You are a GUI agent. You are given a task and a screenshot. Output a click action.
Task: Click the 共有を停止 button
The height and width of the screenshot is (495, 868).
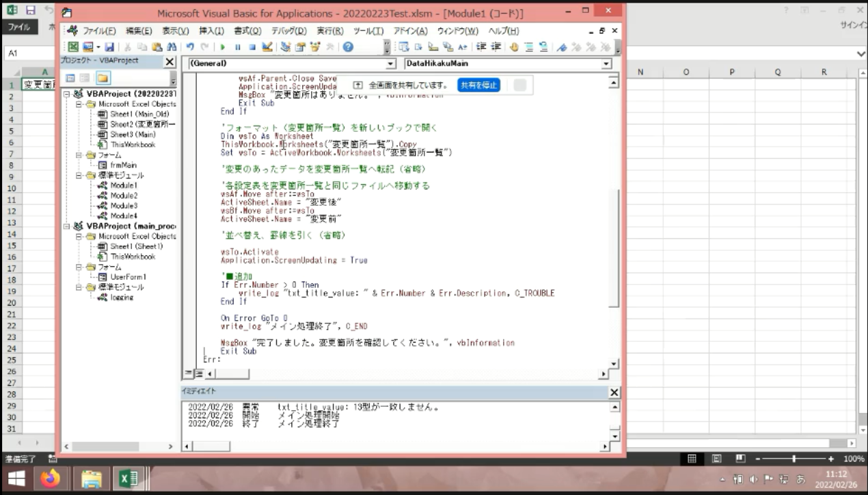478,85
